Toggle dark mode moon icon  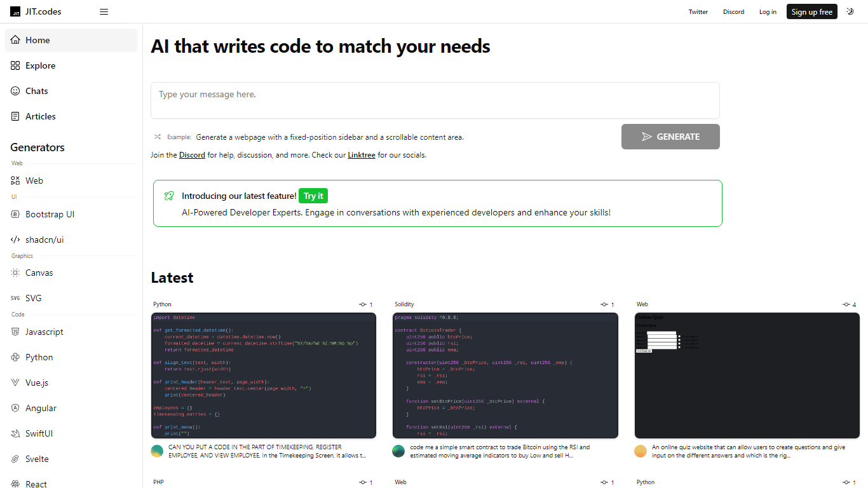point(850,11)
